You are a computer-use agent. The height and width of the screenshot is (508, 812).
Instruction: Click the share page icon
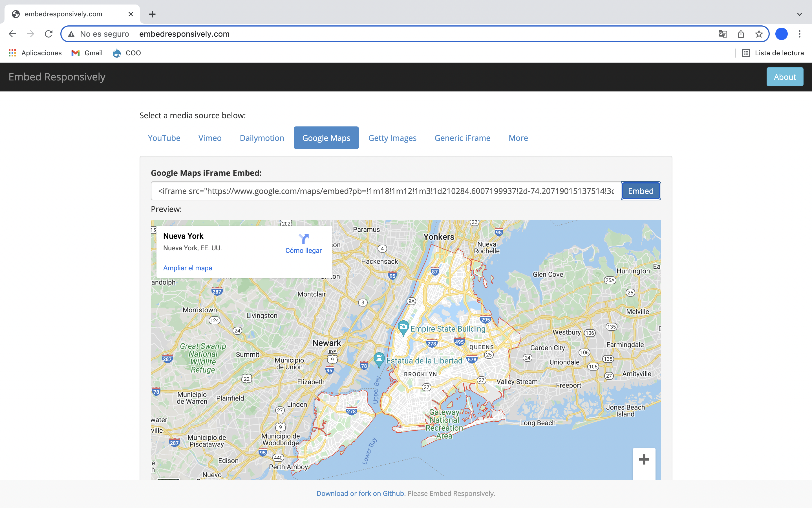[741, 34]
